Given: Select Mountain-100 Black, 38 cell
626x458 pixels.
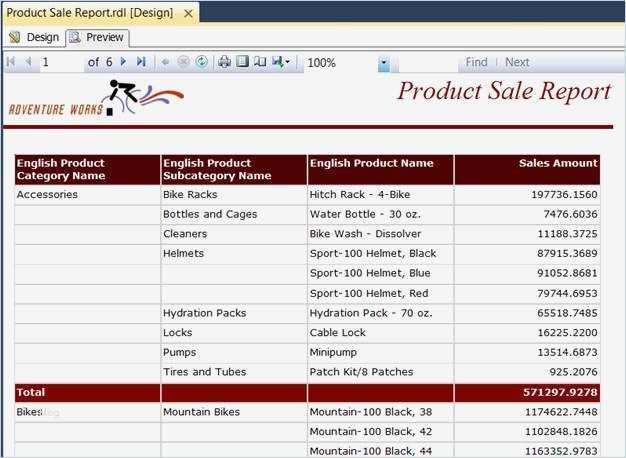Looking at the screenshot, I should 380,412.
